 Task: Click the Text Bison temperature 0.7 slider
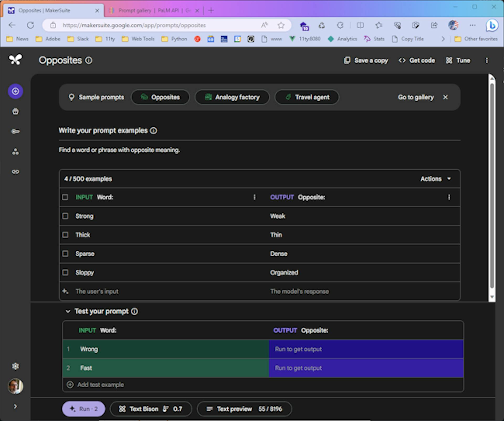(151, 408)
